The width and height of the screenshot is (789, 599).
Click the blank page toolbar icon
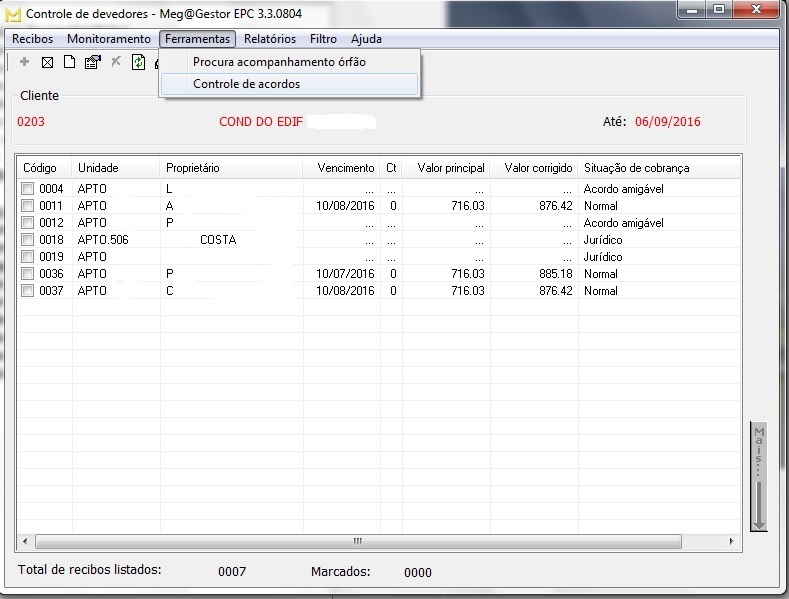(x=69, y=62)
